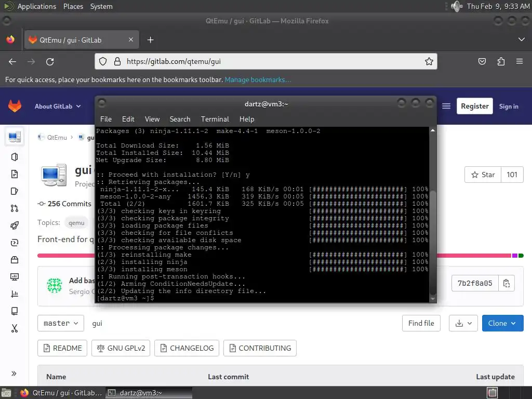Click the show desktop panel icon
Viewport: 532px width, 399px height.
click(x=6, y=393)
